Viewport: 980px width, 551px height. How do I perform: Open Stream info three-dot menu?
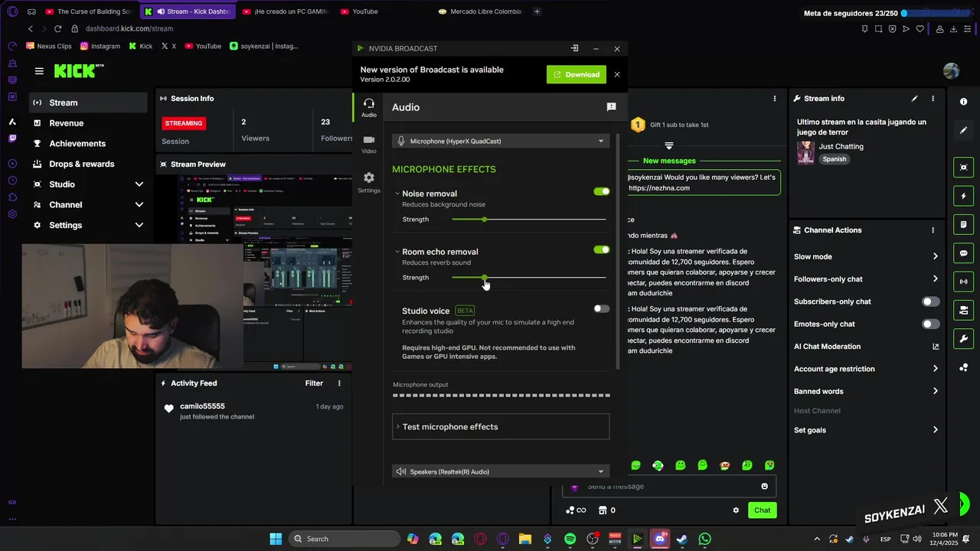coord(933,99)
